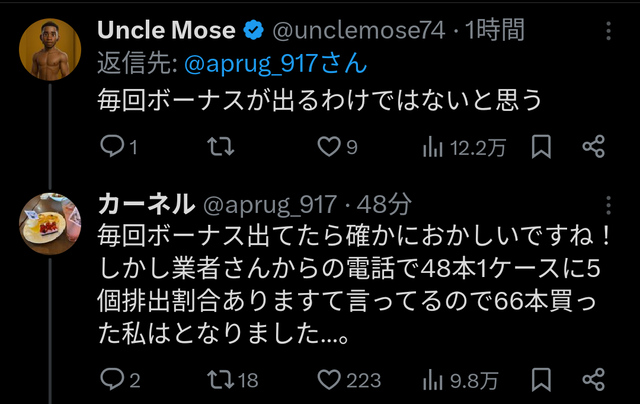Open more options for カーネル's tweet
The height and width of the screenshot is (404, 640).
tap(608, 205)
